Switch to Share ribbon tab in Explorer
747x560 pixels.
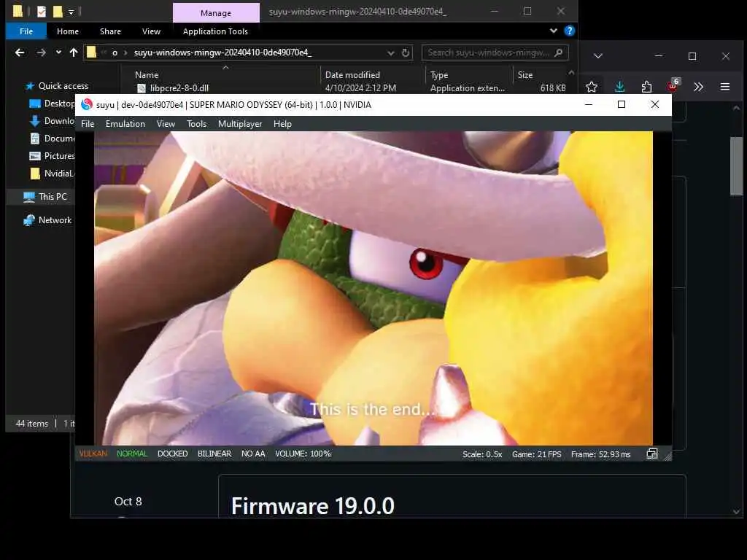111,31
